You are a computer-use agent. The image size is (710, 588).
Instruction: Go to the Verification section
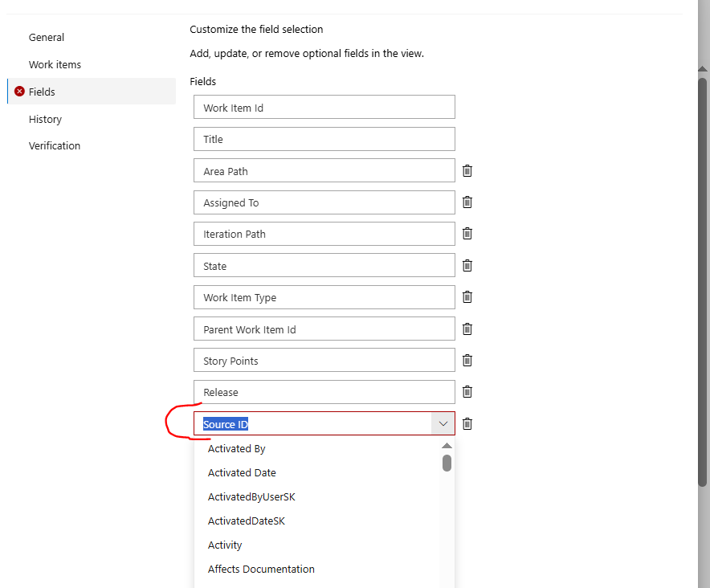[x=54, y=145]
